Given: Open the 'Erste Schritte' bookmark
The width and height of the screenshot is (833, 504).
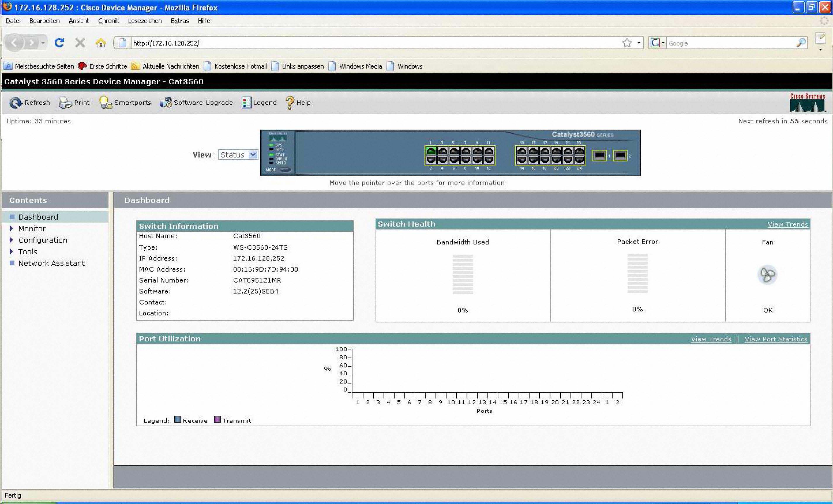Looking at the screenshot, I should click(x=103, y=66).
